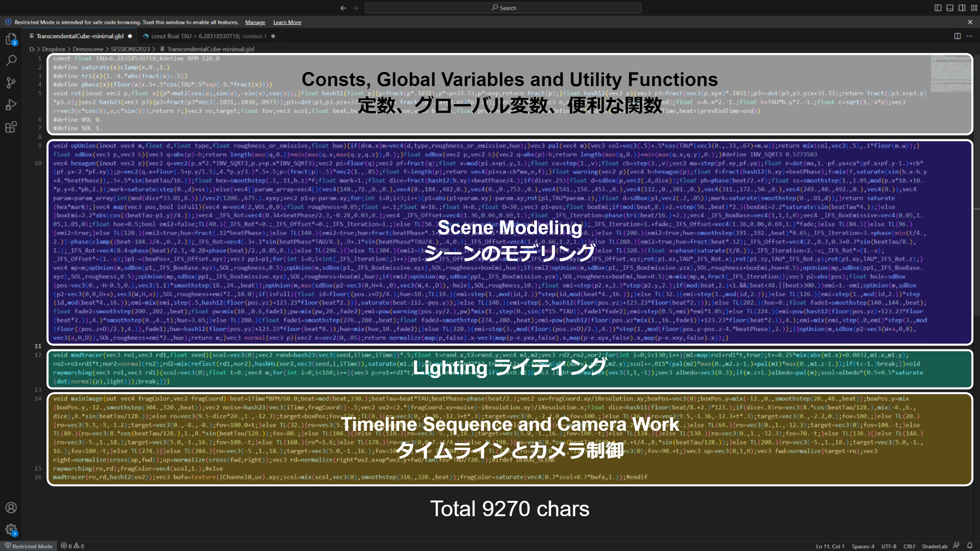The width and height of the screenshot is (980, 551).
Task: Click the minimap code overview
Action: (951, 73)
